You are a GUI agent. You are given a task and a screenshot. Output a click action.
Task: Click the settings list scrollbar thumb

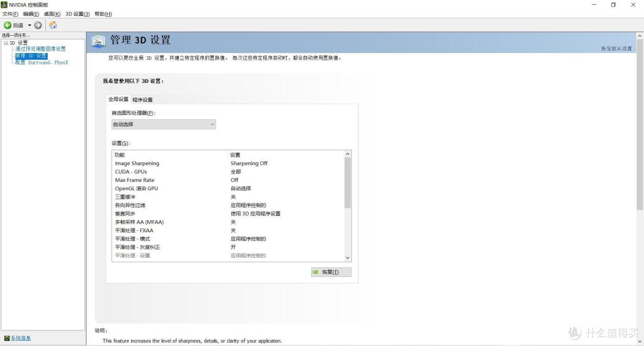pos(348,183)
